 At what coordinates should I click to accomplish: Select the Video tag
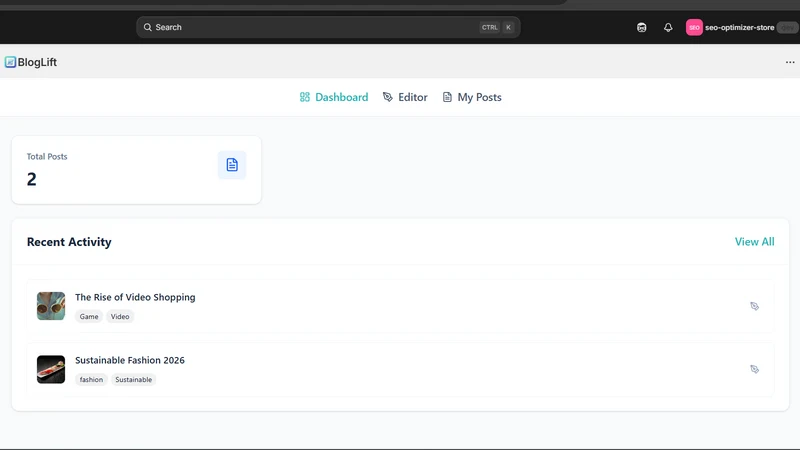[x=120, y=317]
